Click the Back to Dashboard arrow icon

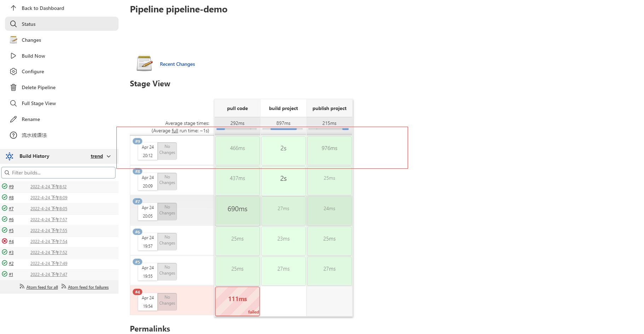tap(13, 8)
